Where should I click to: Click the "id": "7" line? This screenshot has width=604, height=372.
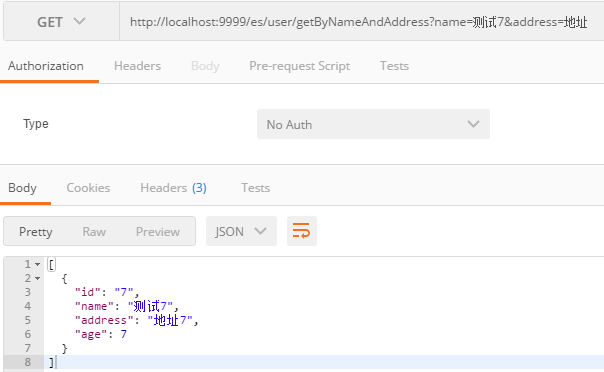pos(107,292)
